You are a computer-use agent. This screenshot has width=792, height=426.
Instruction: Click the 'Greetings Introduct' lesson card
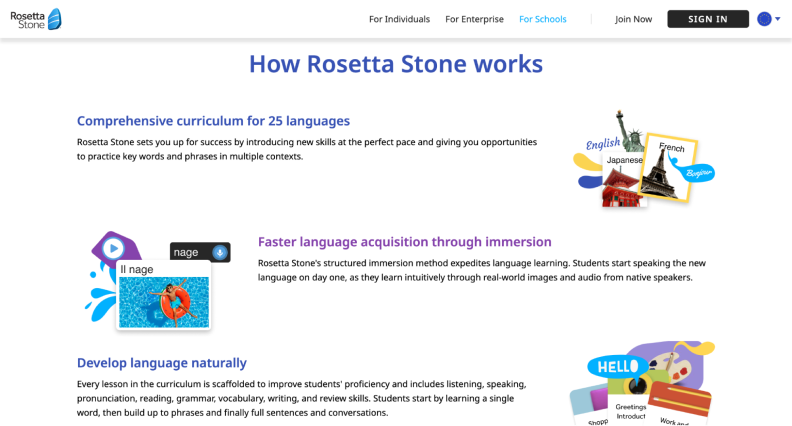click(x=630, y=407)
